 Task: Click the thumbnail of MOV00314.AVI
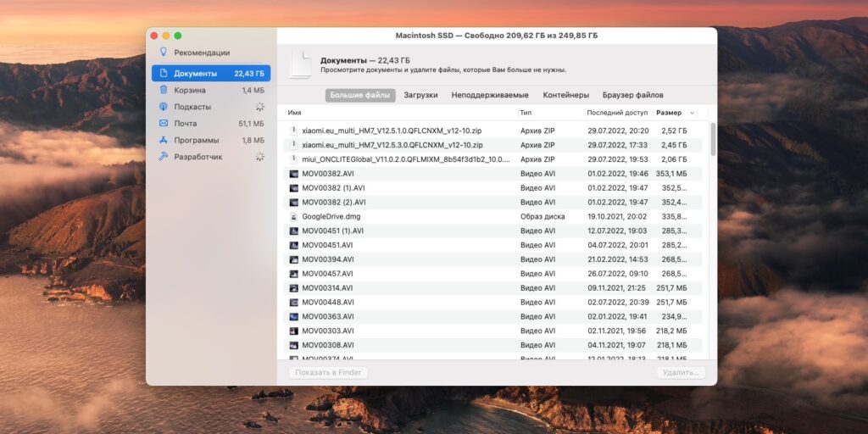click(294, 288)
